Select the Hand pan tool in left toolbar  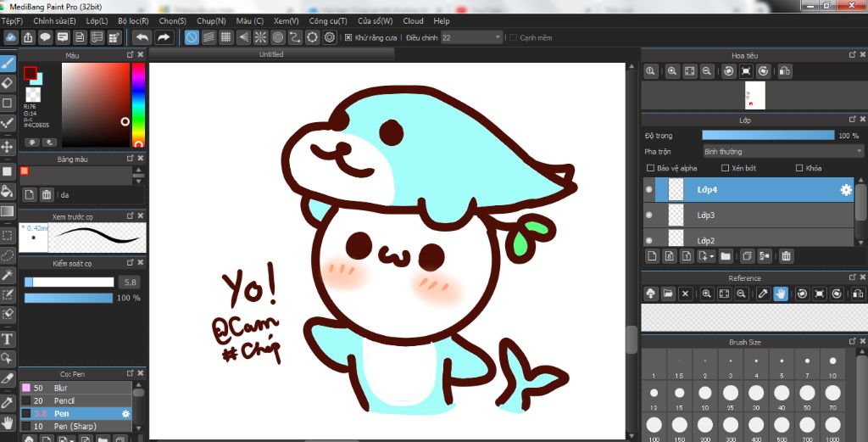point(7,422)
